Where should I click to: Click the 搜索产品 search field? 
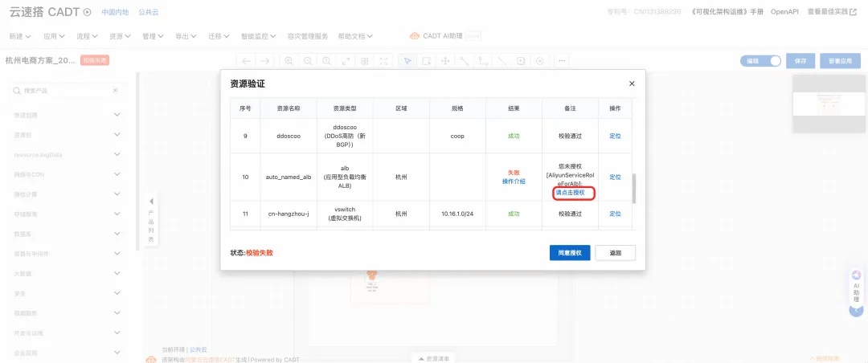click(x=67, y=90)
